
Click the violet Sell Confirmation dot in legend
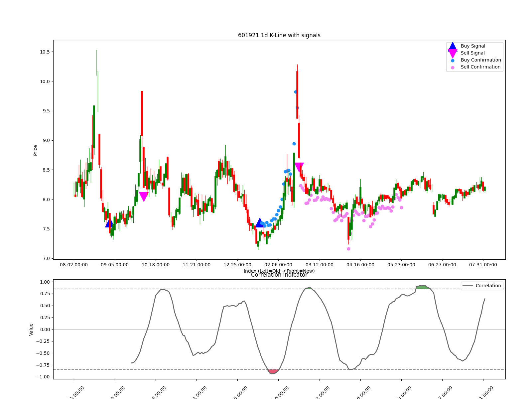coord(453,67)
